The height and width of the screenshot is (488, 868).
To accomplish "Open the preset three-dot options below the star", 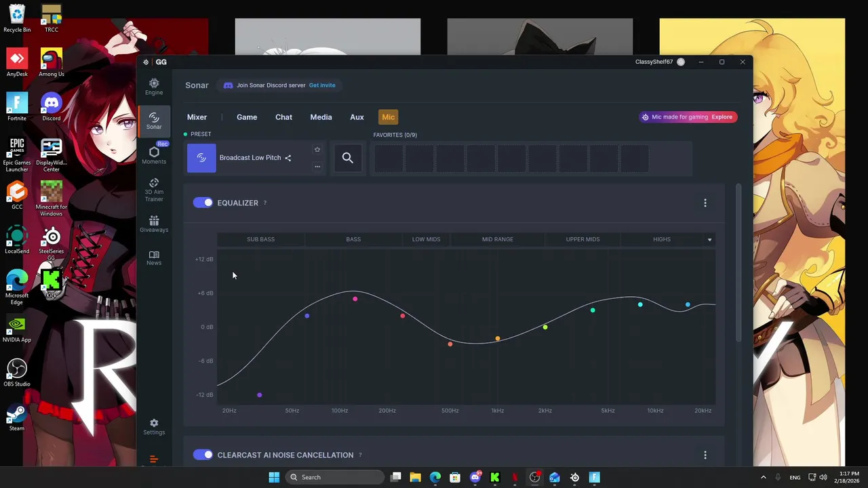I will pos(317,166).
